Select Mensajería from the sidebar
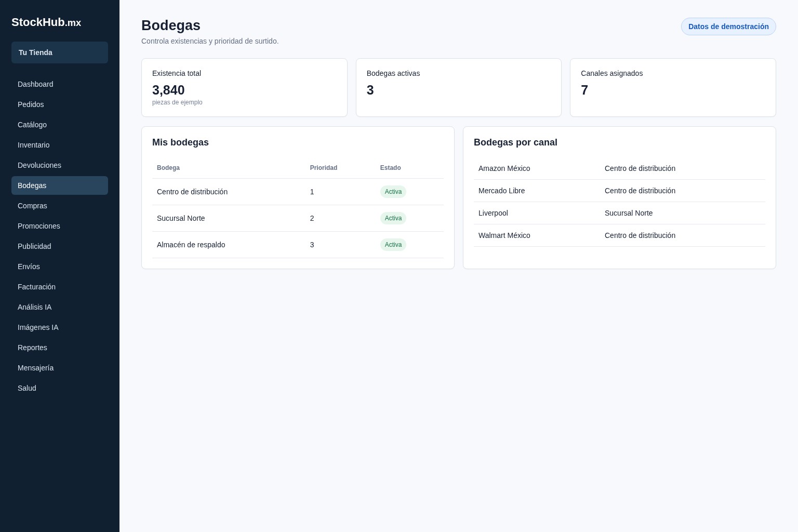 [x=60, y=368]
